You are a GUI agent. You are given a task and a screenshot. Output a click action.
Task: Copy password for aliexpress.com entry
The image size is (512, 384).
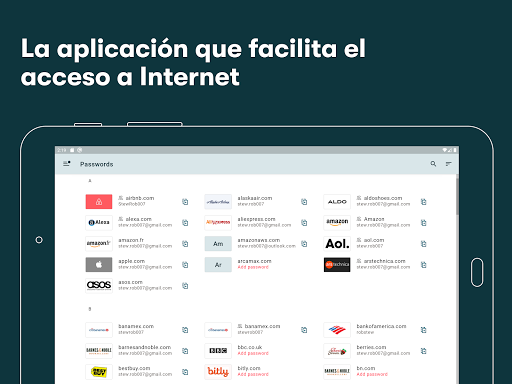click(x=304, y=223)
